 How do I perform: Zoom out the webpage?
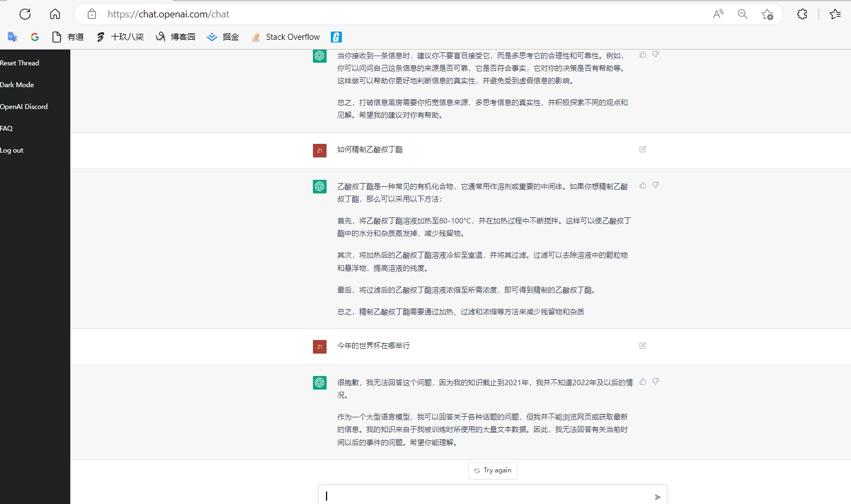pyautogui.click(x=742, y=14)
